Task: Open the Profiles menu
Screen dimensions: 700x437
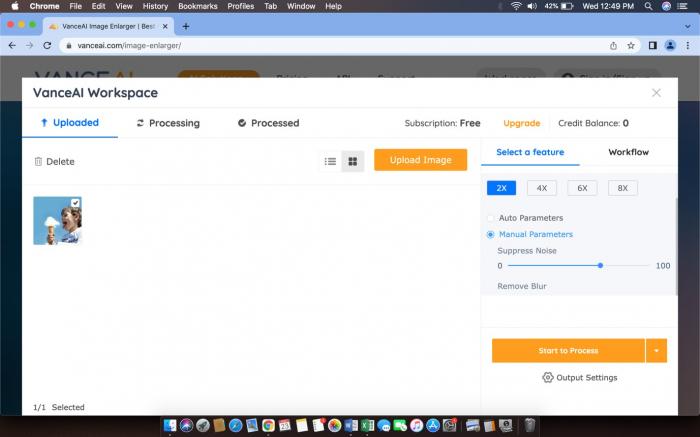Action: [x=241, y=6]
